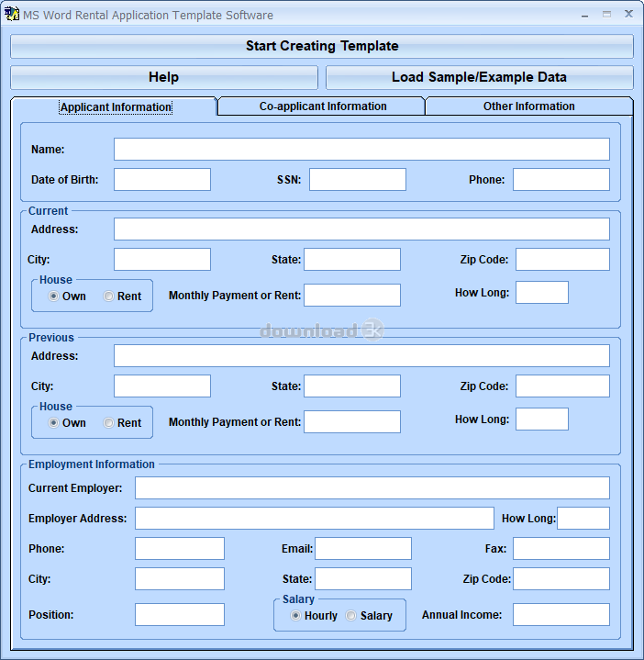The image size is (644, 660).
Task: Click the Previous Zip Code field
Action: [563, 386]
